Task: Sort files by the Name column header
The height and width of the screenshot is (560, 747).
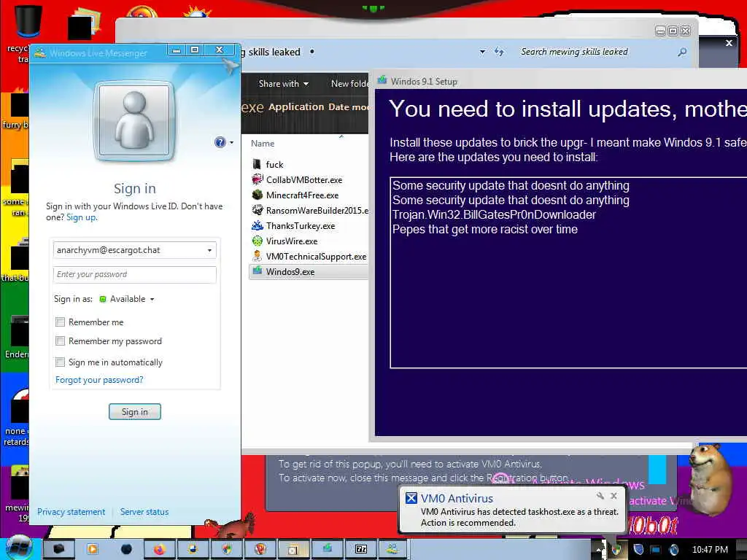Action: click(263, 144)
